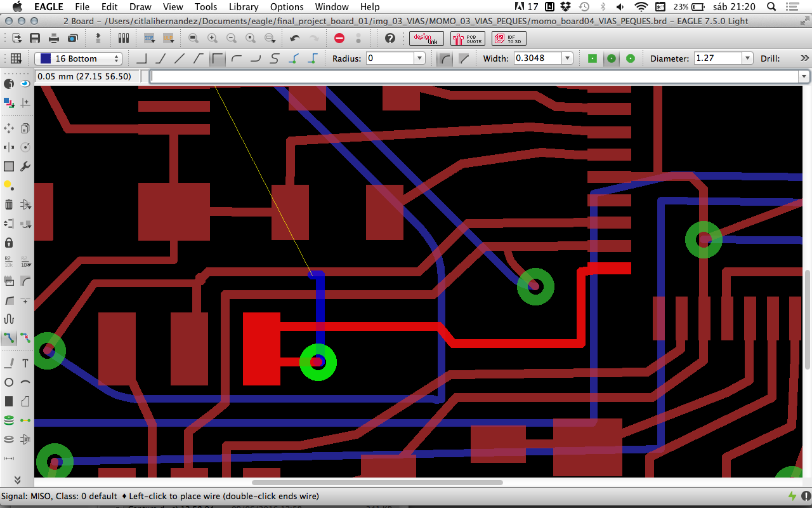Click the designlink button
This screenshot has width=812, height=508.
tap(426, 38)
